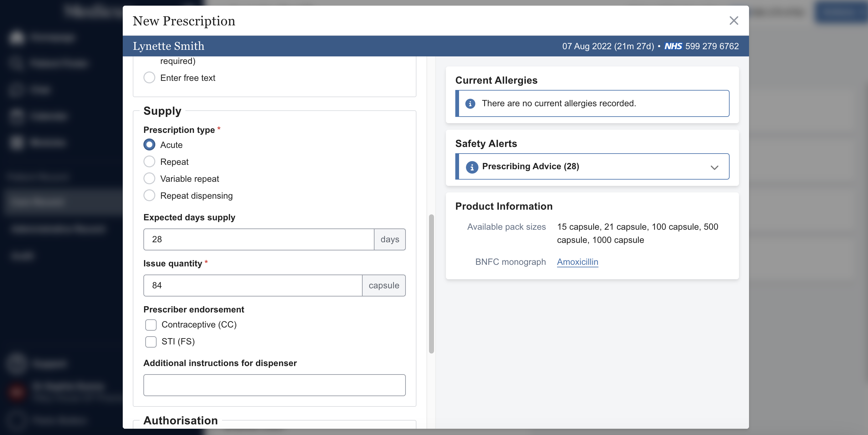Click the NHS logo in patient banner
This screenshot has height=435, width=868.
673,46
